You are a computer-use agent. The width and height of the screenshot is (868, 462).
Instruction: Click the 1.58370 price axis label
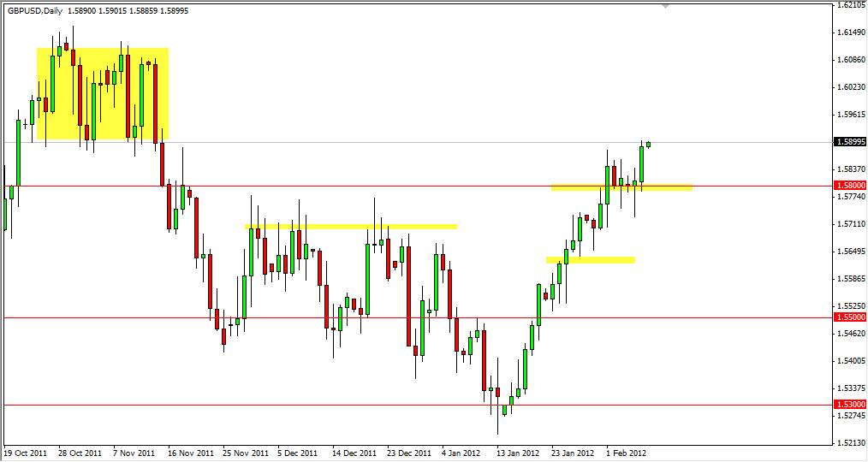(851, 169)
